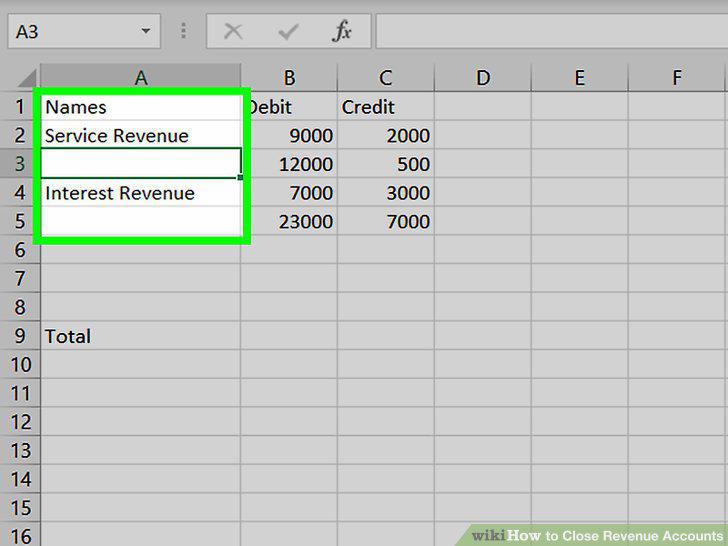Click the cell with value 23000

pyautogui.click(x=289, y=221)
